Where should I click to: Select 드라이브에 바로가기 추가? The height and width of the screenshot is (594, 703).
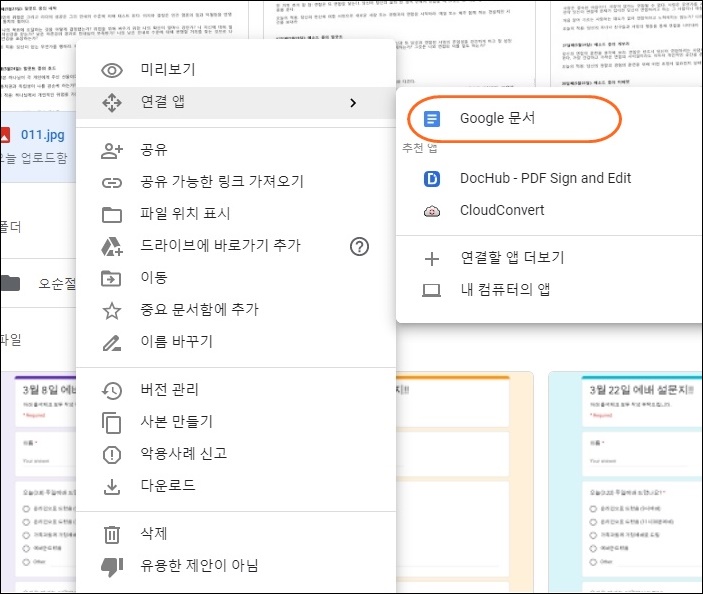236,247
